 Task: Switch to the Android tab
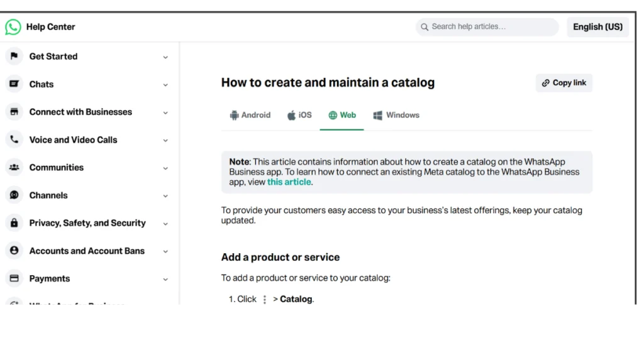250,115
